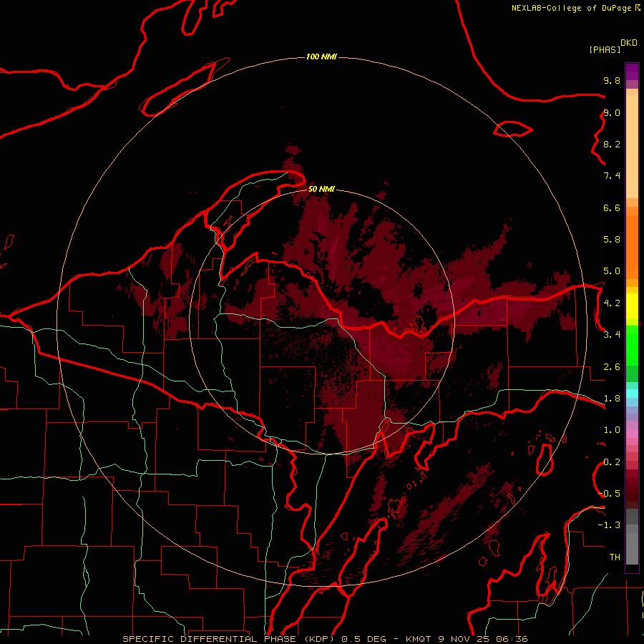Pick the gray segment at the bottom of the color bar
Image resolution: width=644 pixels, height=644 pixels.
(x=632, y=548)
